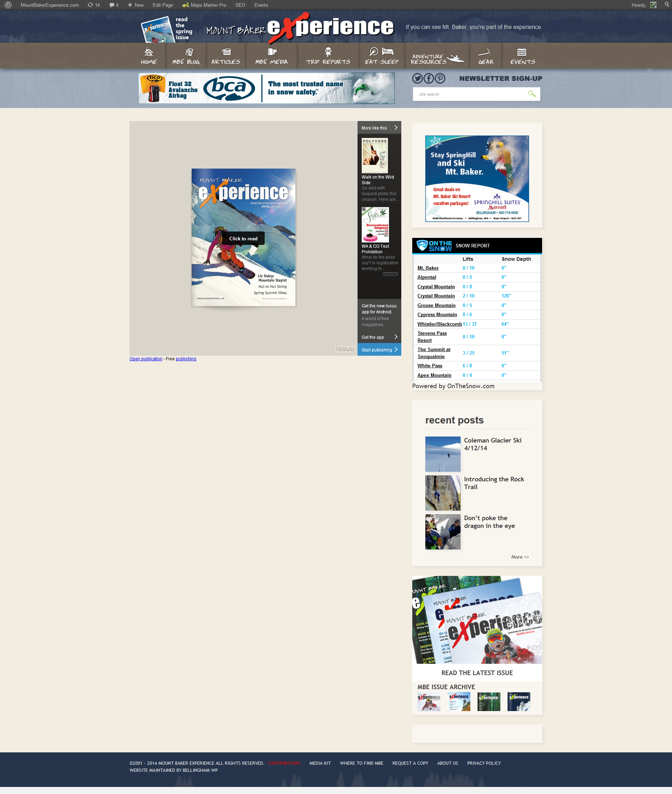Click the MBE Media icon
Screen dimensions: 672x794
272,52
